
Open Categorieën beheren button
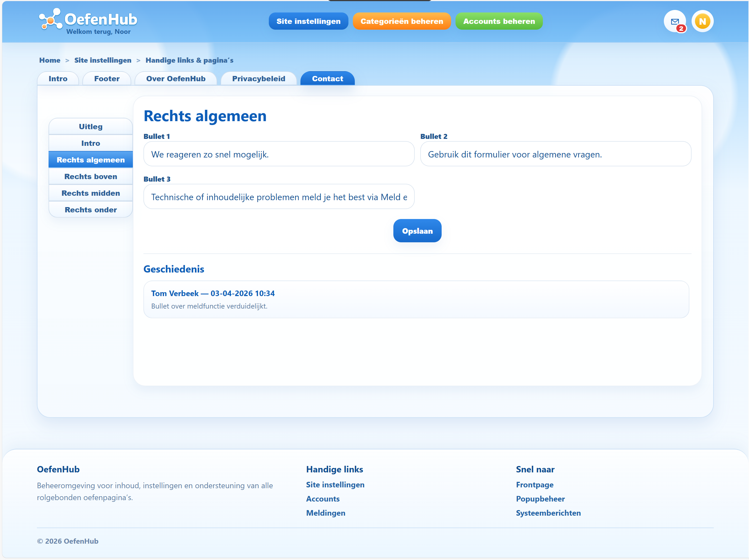coord(402,21)
